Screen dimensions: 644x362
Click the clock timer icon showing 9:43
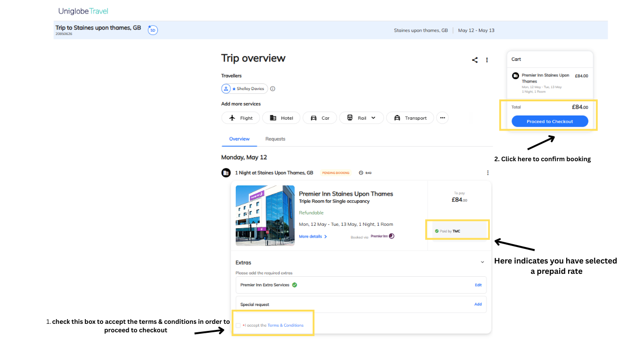[361, 173]
